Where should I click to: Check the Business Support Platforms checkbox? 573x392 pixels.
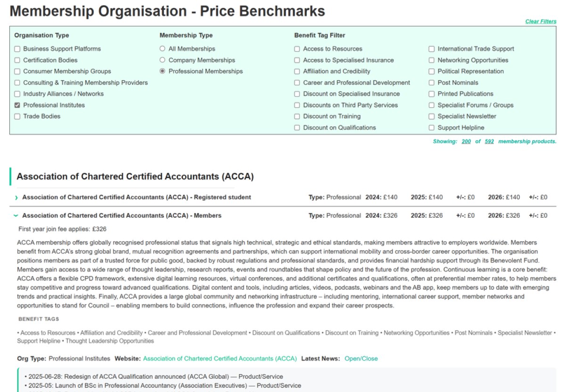(17, 49)
